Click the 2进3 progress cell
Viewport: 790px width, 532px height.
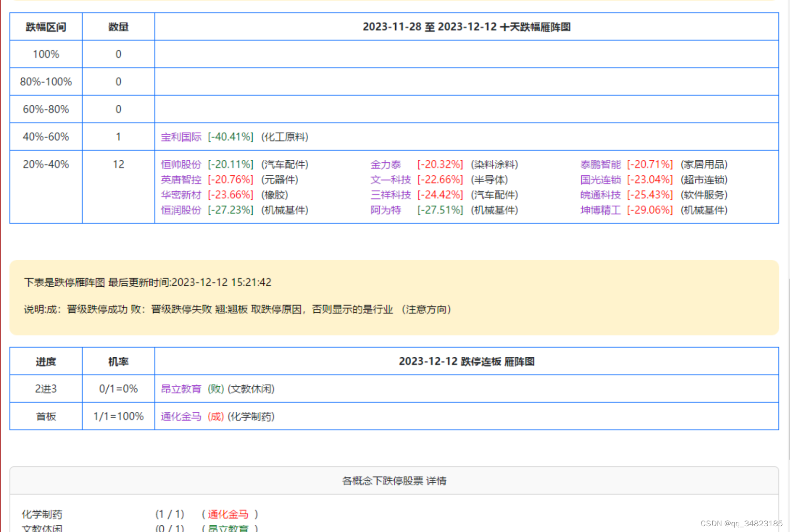click(46, 389)
